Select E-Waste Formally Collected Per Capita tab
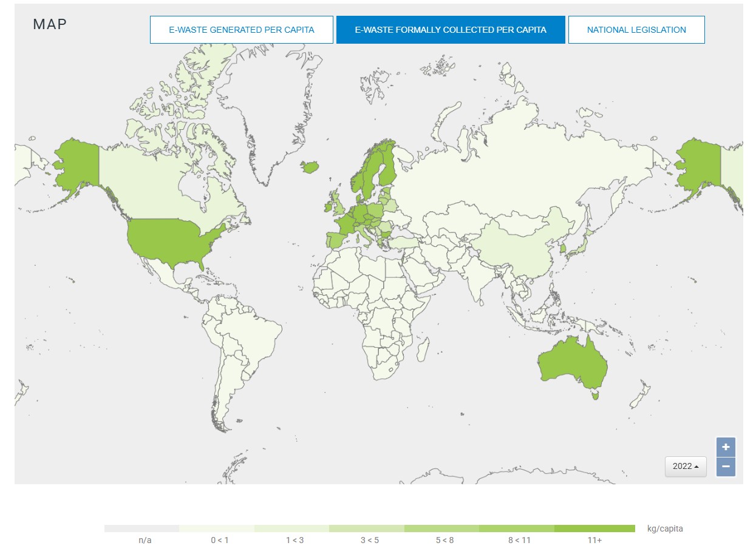The width and height of the screenshot is (756, 554). pyautogui.click(x=451, y=30)
